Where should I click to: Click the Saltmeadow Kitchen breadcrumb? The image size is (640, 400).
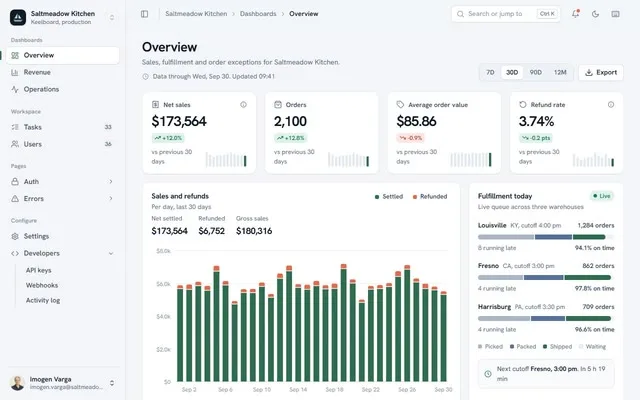196,14
